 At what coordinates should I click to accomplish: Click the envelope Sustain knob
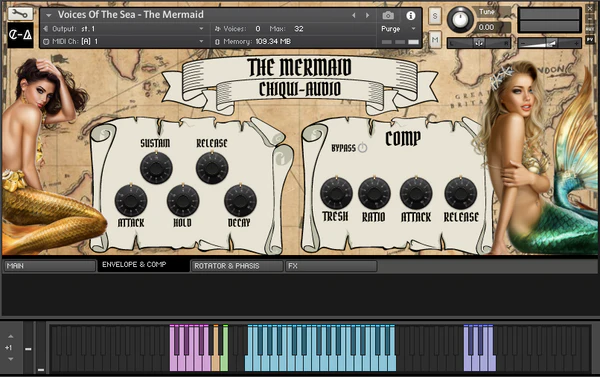tap(156, 168)
